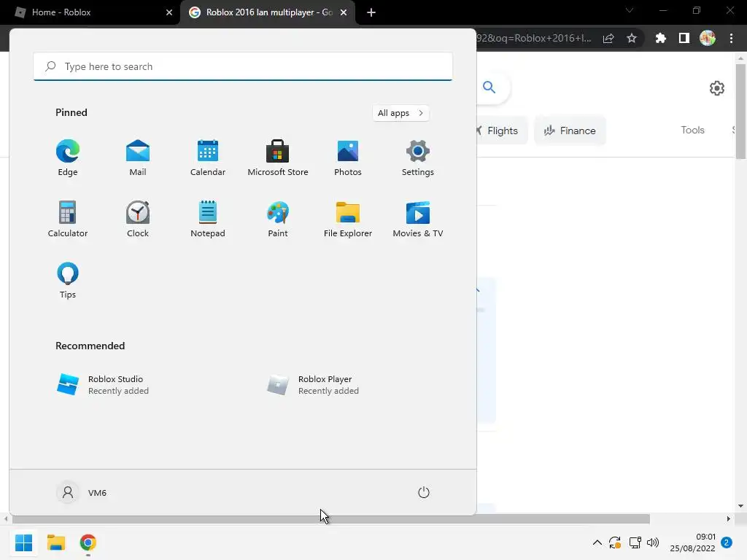Close the Home - Roblox tab
The width and height of the screenshot is (747, 560).
169,12
